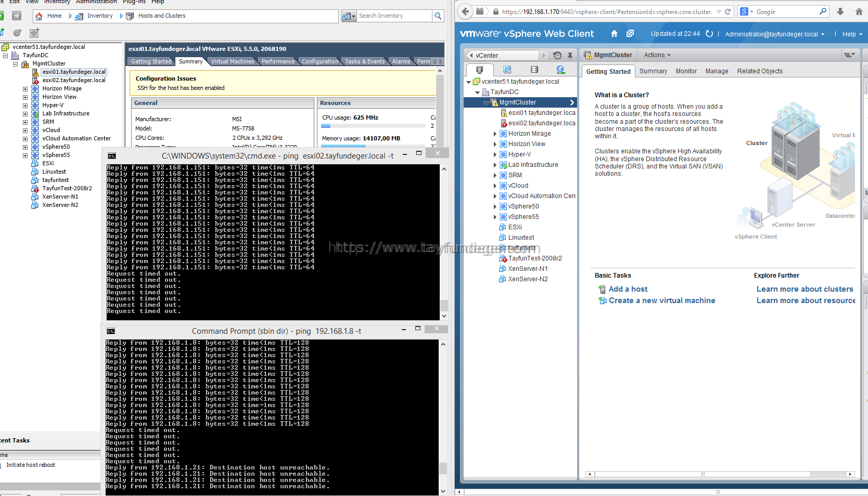Screen dimensions: 868x496
Task: Click the Home icon in vSphere Client breadcrumb
Action: [x=39, y=16]
